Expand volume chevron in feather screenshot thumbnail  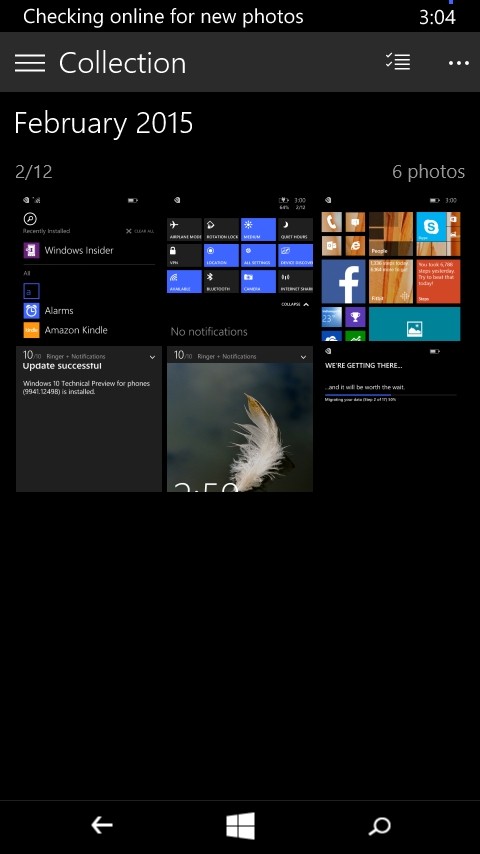[303, 357]
